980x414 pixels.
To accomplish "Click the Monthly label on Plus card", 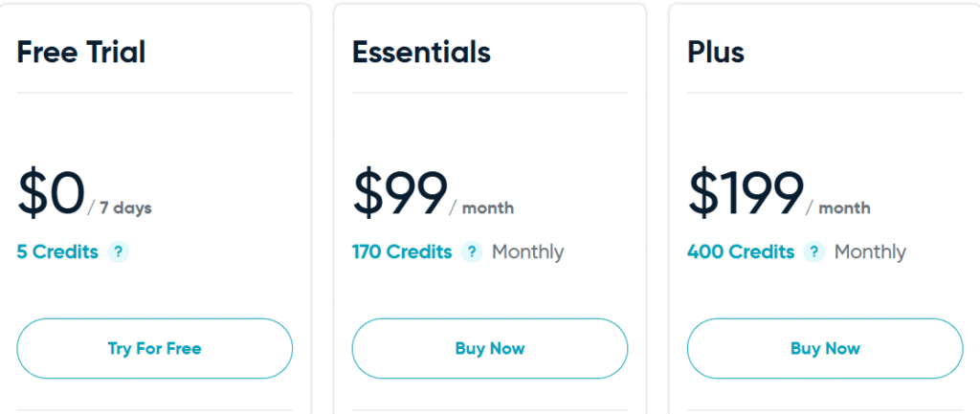I will tap(870, 252).
